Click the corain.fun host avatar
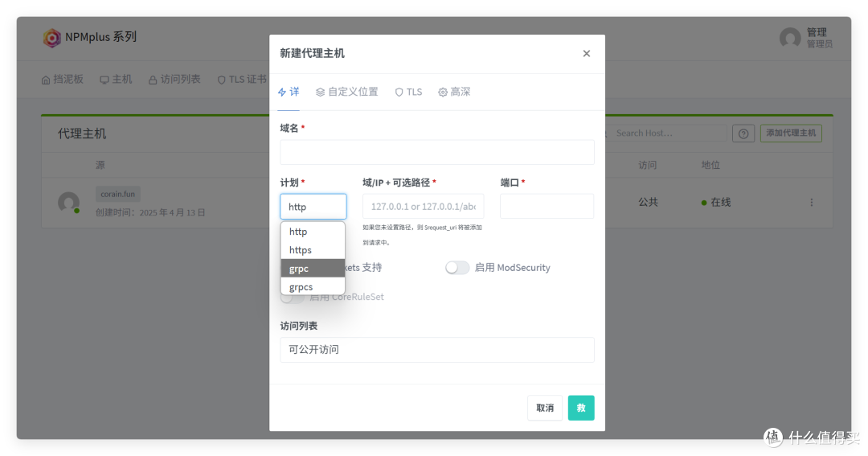 coord(69,202)
